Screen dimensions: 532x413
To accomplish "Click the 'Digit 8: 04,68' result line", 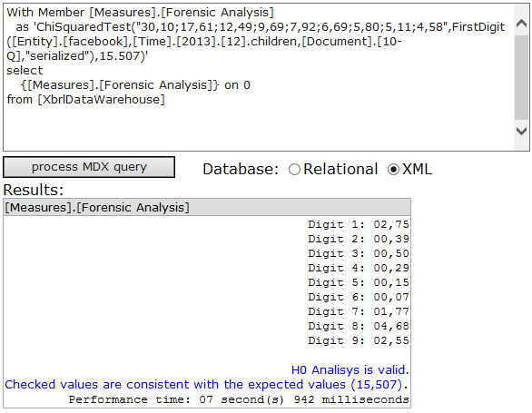I will pos(359,326).
